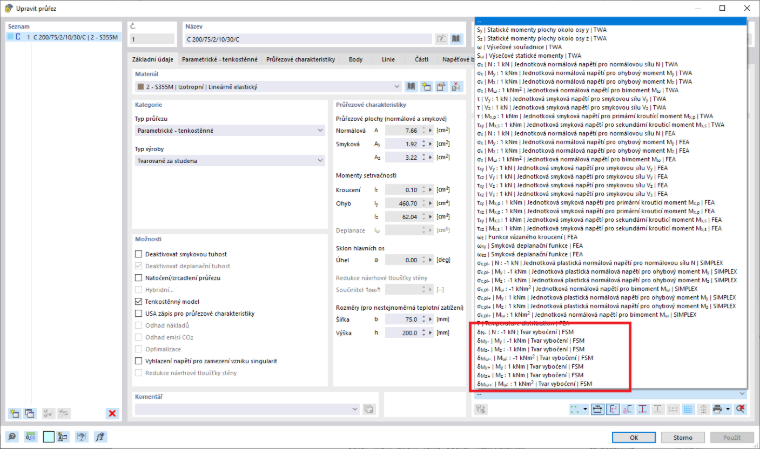Click the edit name icon next to Název field

[x=441, y=39]
